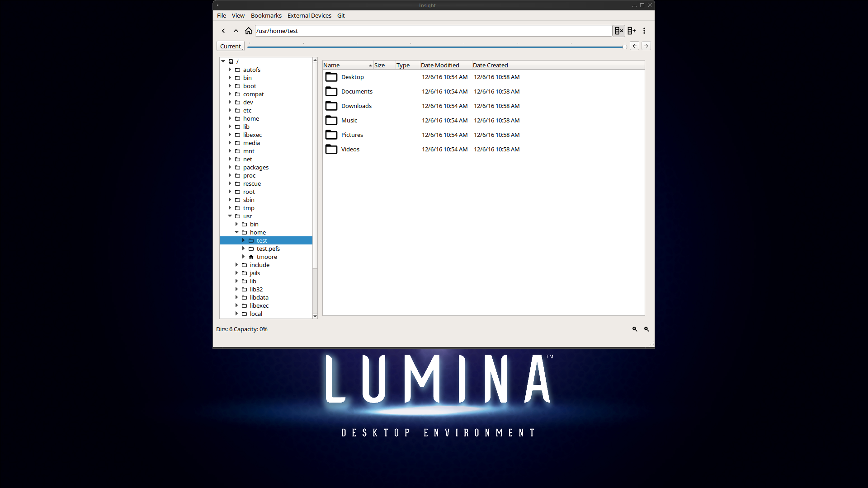Image resolution: width=868 pixels, height=488 pixels.
Task: Open the Bookmarks menu
Action: [266, 15]
